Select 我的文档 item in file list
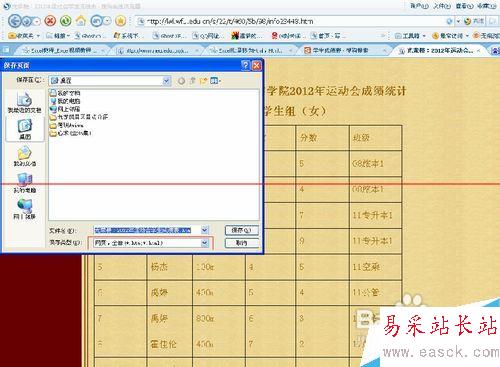Screen dimensions: 500x367 [x=65, y=93]
